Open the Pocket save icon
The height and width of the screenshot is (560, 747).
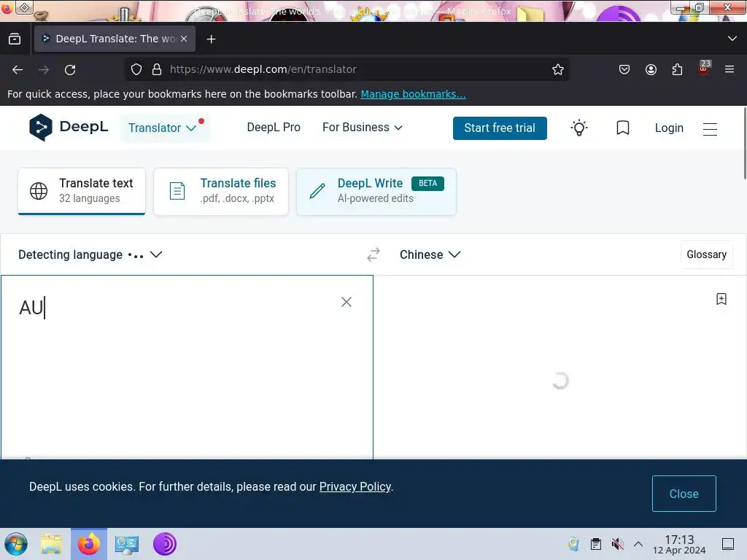click(x=624, y=69)
